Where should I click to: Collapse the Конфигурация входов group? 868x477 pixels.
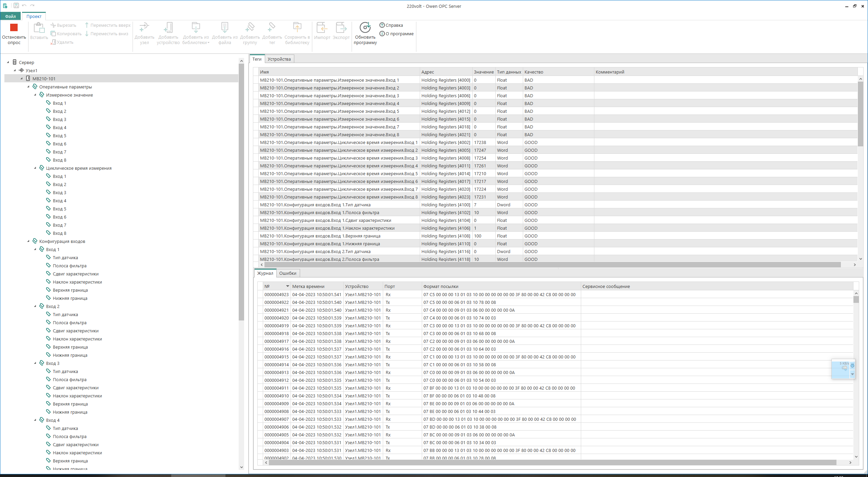coord(28,241)
